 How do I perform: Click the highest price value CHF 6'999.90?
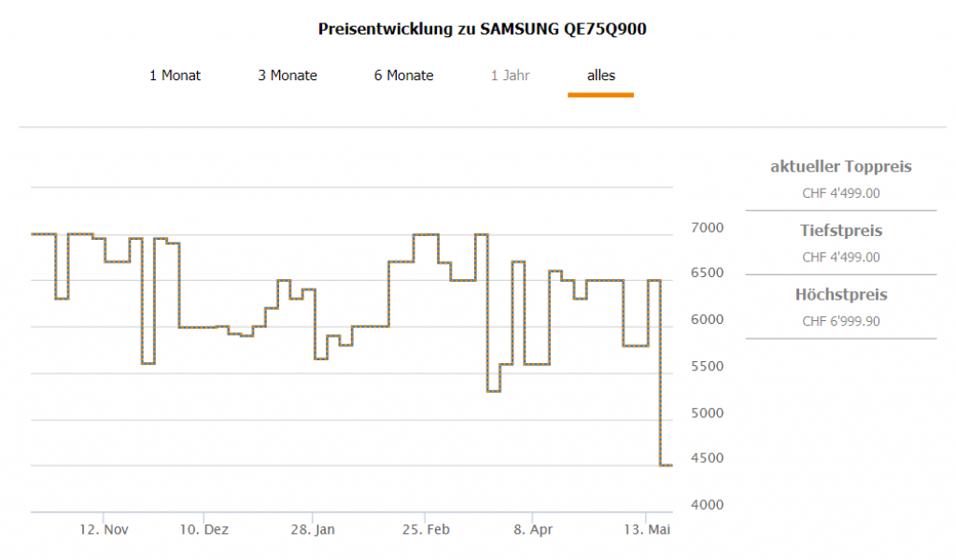point(840,322)
